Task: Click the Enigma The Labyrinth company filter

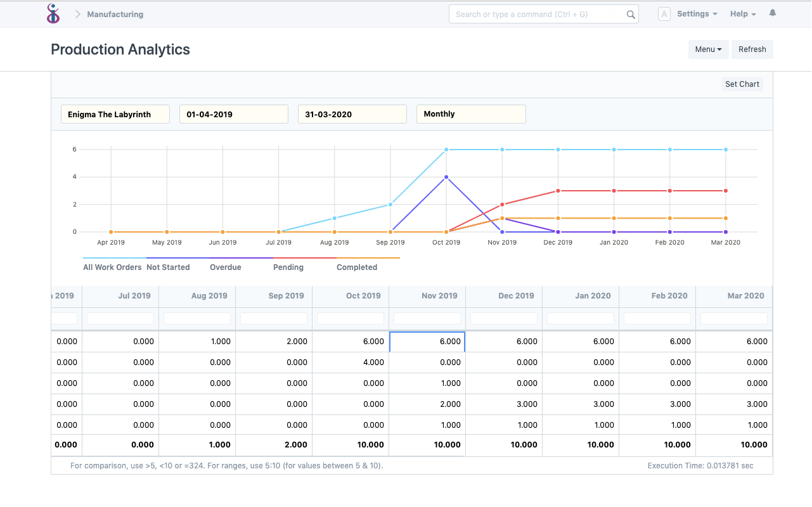Action: pyautogui.click(x=115, y=113)
